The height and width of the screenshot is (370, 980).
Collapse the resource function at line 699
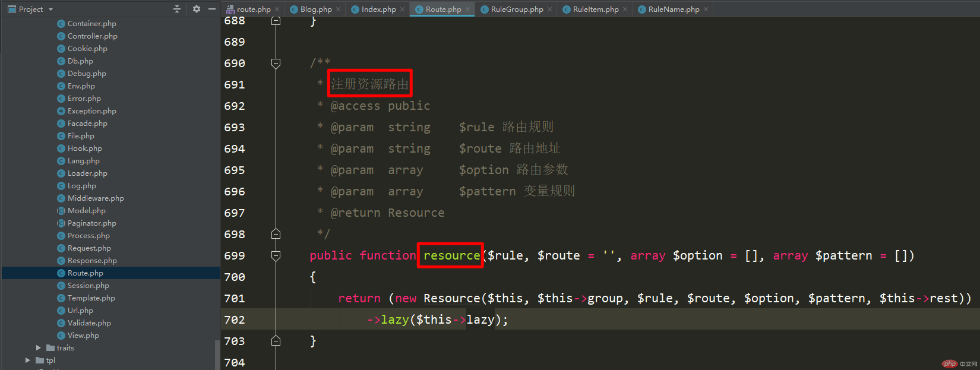click(276, 255)
